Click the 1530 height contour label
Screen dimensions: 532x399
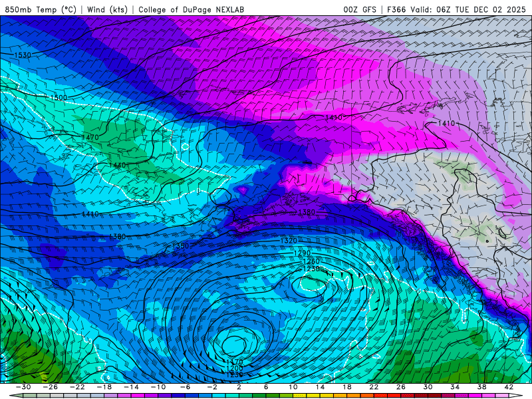[23, 55]
